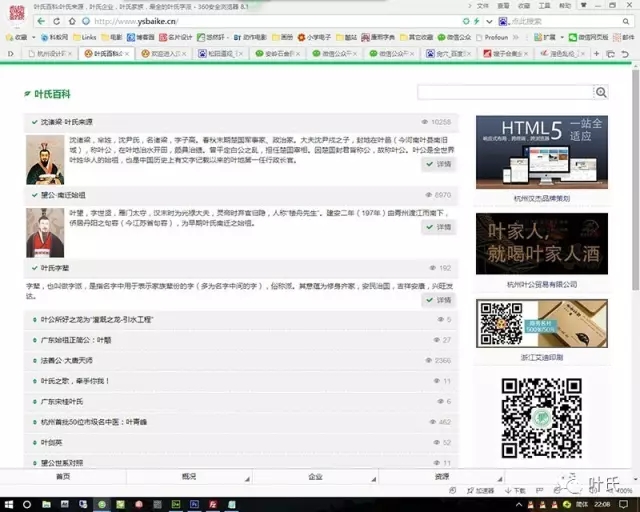Open the 微信网页版 bookmark

click(589, 37)
